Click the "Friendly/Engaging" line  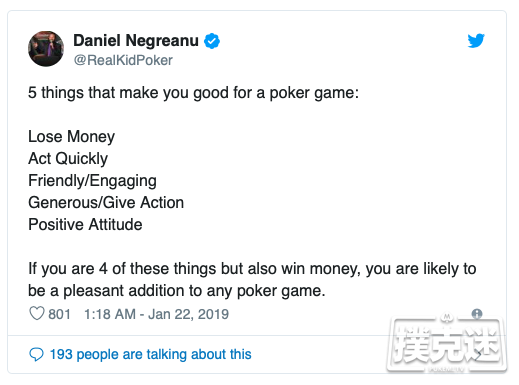click(x=92, y=181)
